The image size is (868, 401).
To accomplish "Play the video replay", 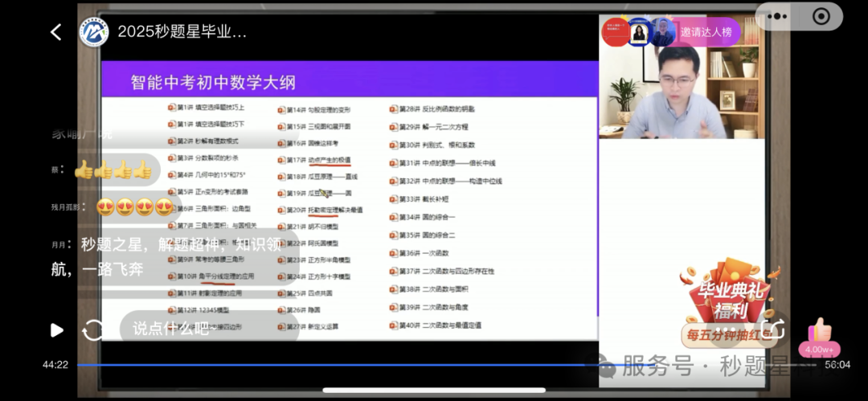I will pyautogui.click(x=56, y=330).
